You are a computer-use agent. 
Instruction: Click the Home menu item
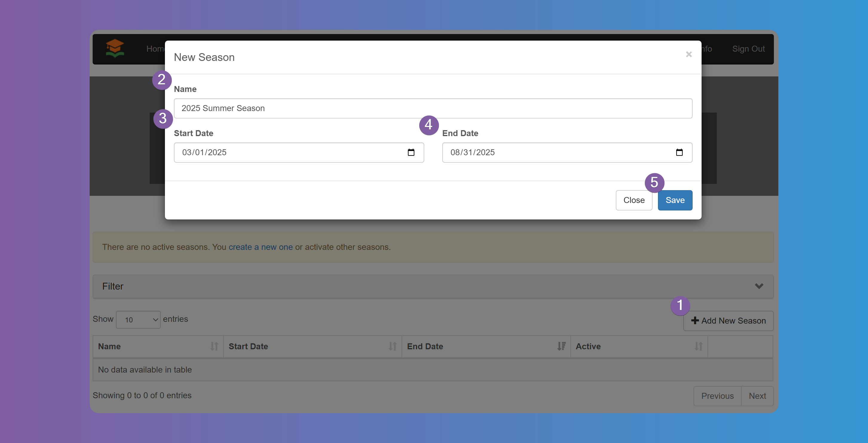pos(155,49)
